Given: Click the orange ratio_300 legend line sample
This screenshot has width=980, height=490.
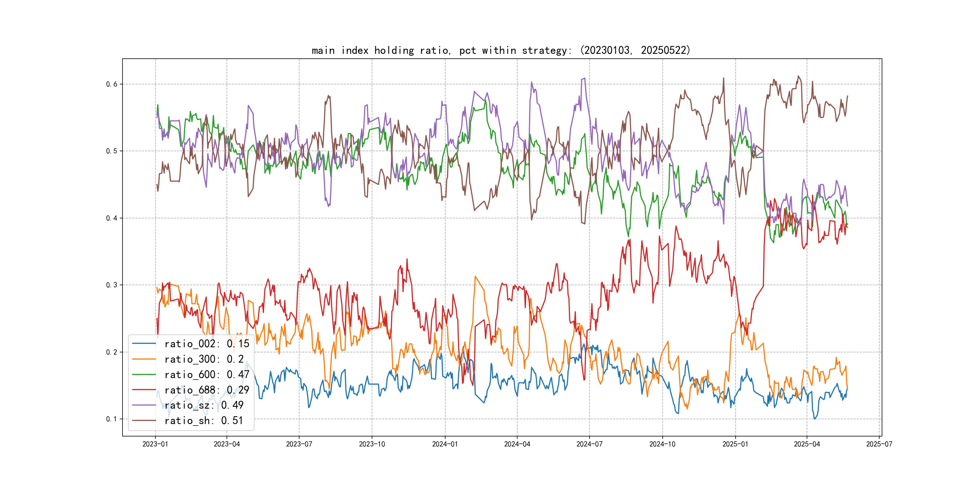Looking at the screenshot, I should (144, 359).
